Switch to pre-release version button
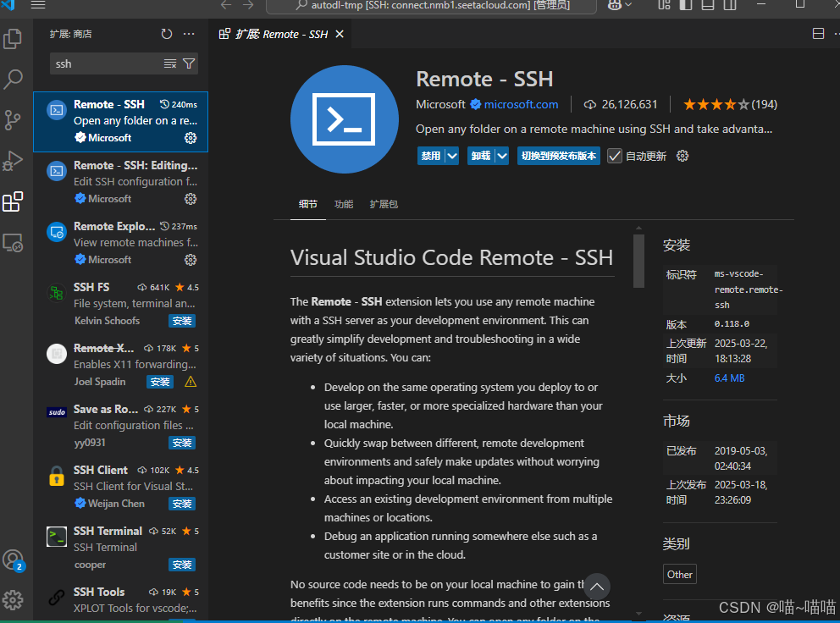Image resolution: width=840 pixels, height=623 pixels. pos(559,156)
